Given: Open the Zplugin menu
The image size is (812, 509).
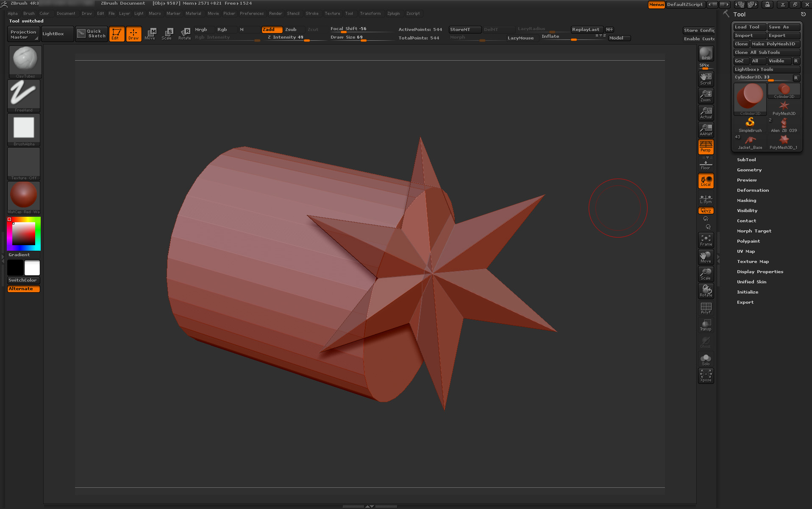Looking at the screenshot, I should click(393, 14).
